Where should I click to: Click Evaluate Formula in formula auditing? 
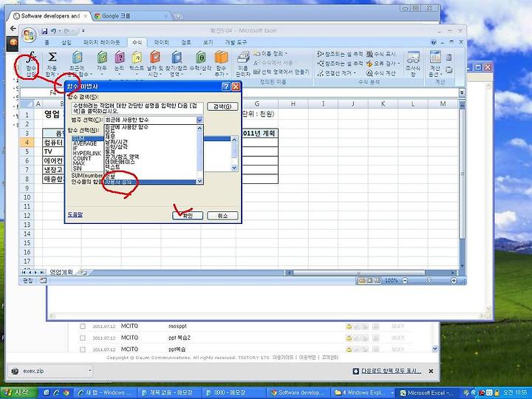[381, 73]
